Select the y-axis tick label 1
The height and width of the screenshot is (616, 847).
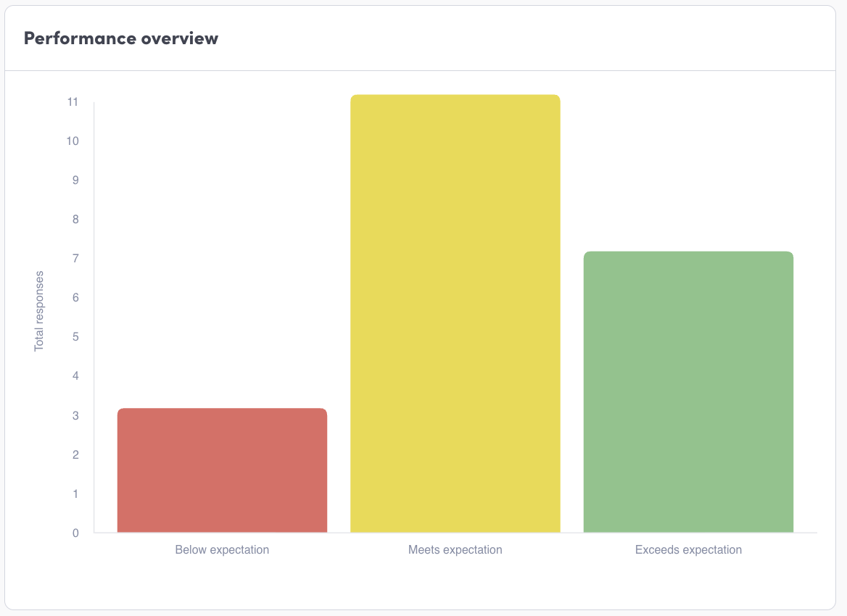click(75, 494)
